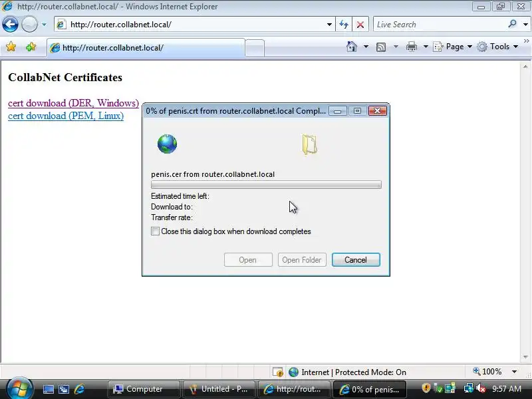Open the search provider options dropdown
The height and width of the screenshot is (399, 532).
coord(525,25)
